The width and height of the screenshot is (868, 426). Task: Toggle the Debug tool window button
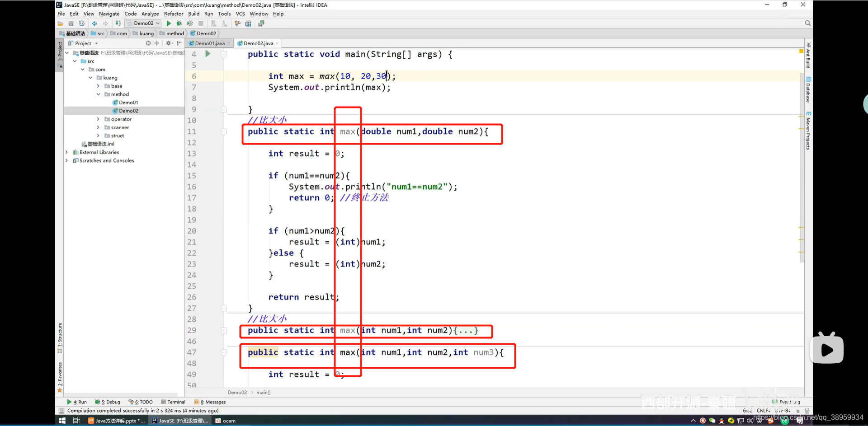[108, 402]
